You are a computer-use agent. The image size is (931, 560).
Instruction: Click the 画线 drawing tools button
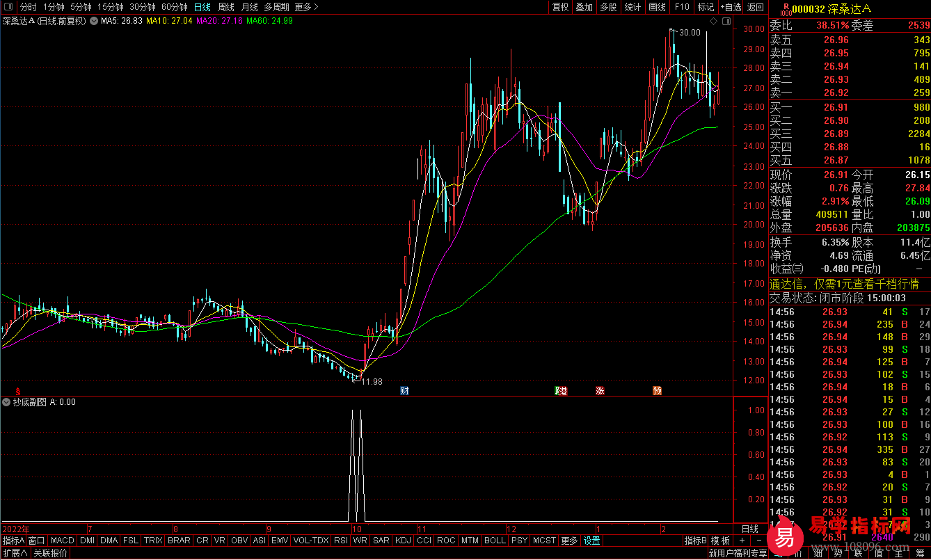[657, 7]
